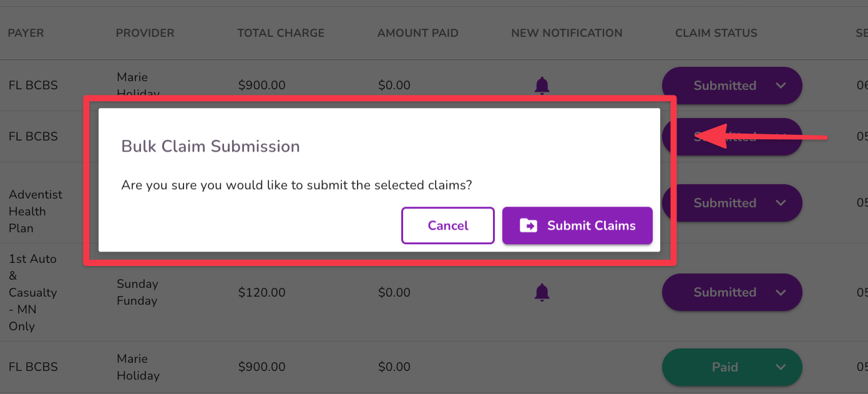Click the notification bell for the paid Marie Holiday claim

pyautogui.click(x=542, y=367)
